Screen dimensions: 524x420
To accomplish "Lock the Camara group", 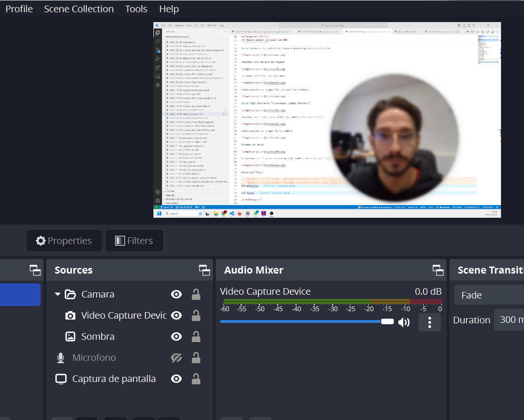I will pos(196,294).
